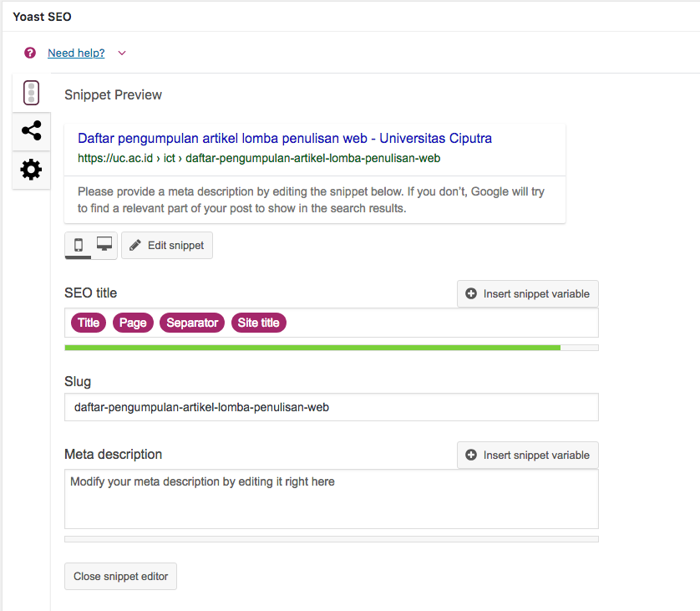Open the traffic light content optimization tab
Viewport: 700px width, 611px height.
[x=31, y=93]
